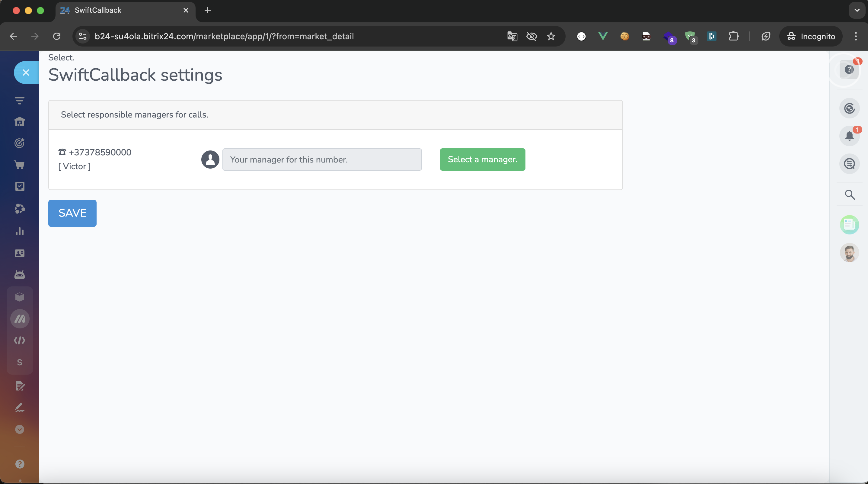Open the developer code brackets sidebar icon
Screen dimensions: 868x484
pyautogui.click(x=20, y=340)
